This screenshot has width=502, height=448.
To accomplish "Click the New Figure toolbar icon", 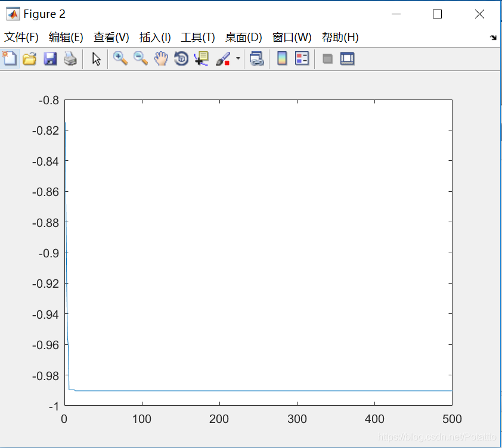I will [x=10, y=58].
